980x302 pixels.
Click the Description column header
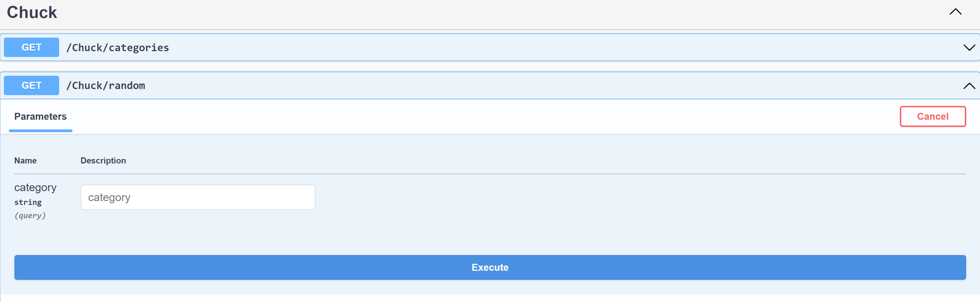[103, 160]
